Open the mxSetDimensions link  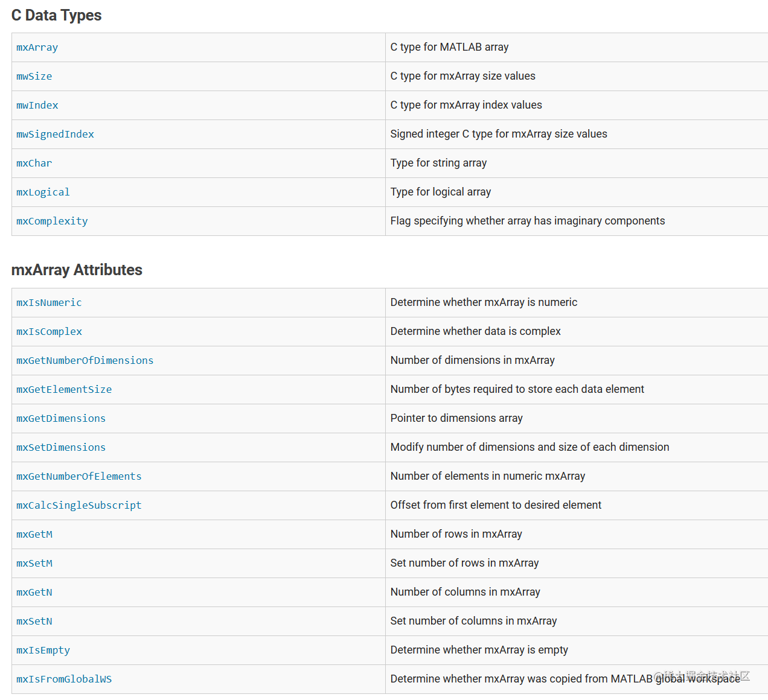coord(61,448)
